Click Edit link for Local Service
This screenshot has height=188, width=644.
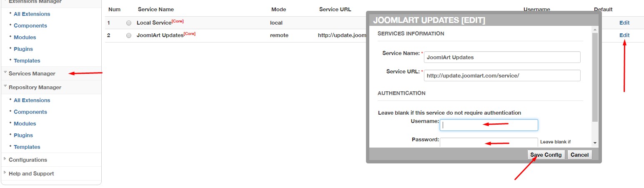(624, 23)
